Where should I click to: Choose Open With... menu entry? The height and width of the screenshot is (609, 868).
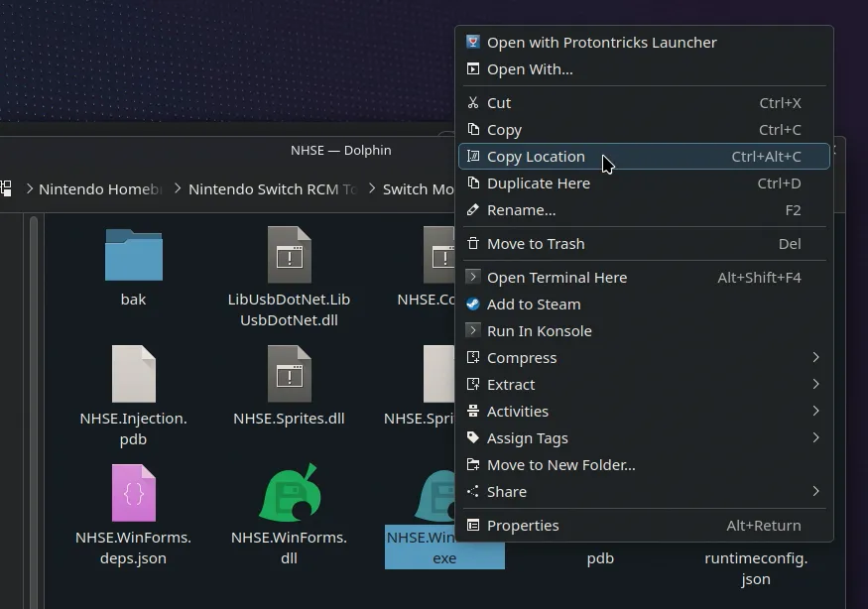pos(644,69)
